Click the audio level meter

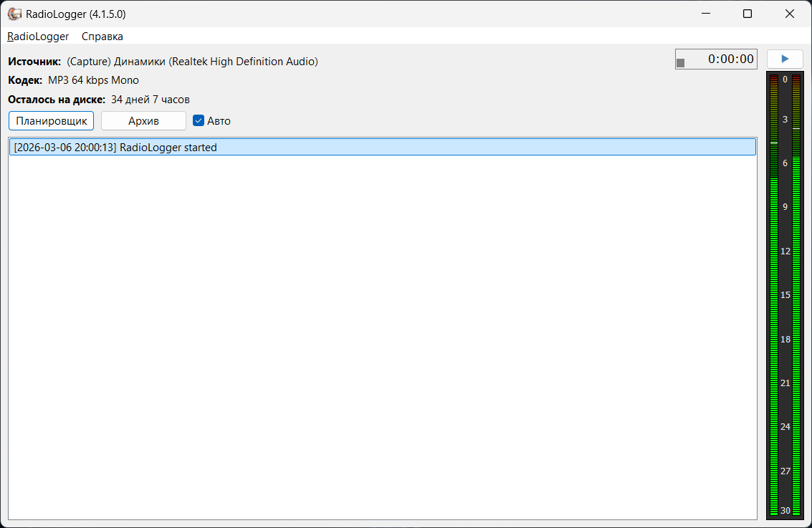[x=785, y=295]
